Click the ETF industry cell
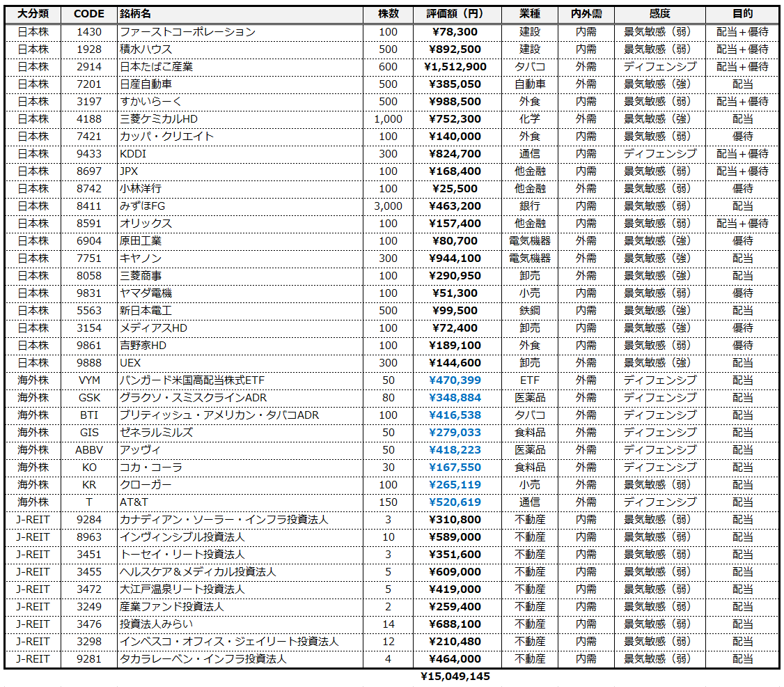 click(x=529, y=380)
